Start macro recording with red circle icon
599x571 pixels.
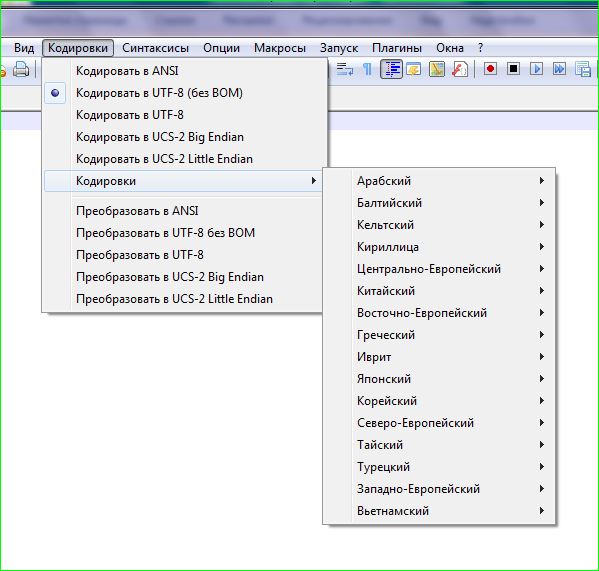coord(490,69)
